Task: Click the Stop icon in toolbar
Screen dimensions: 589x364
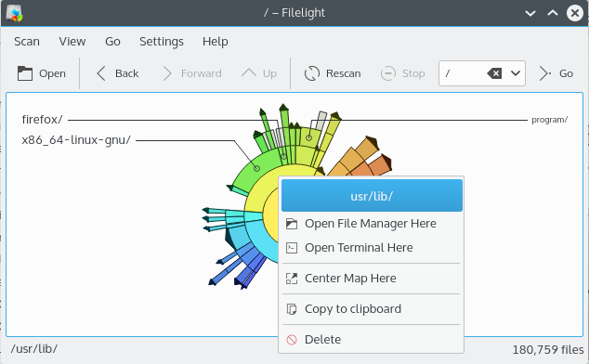Action: pos(388,73)
